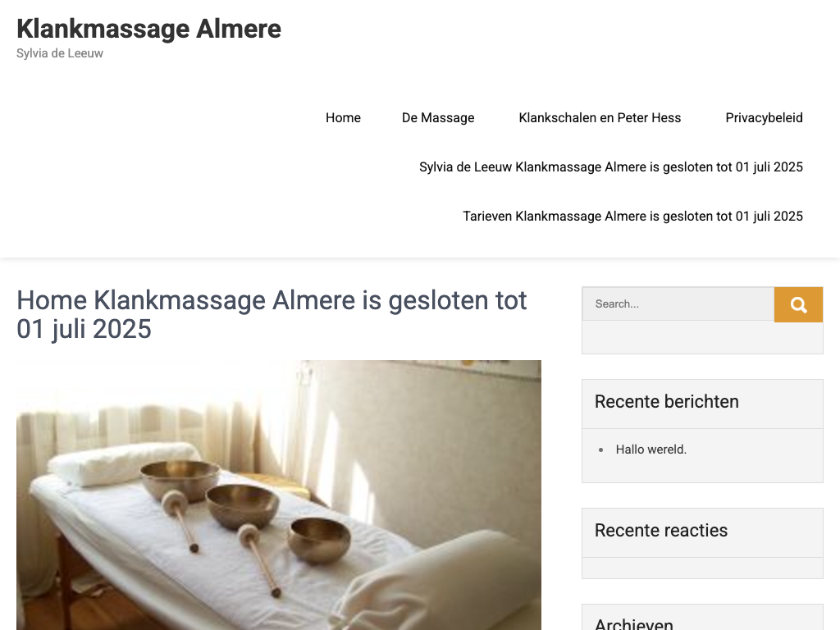The image size is (840, 630).
Task: Focus the Search... input field
Action: coord(678,304)
